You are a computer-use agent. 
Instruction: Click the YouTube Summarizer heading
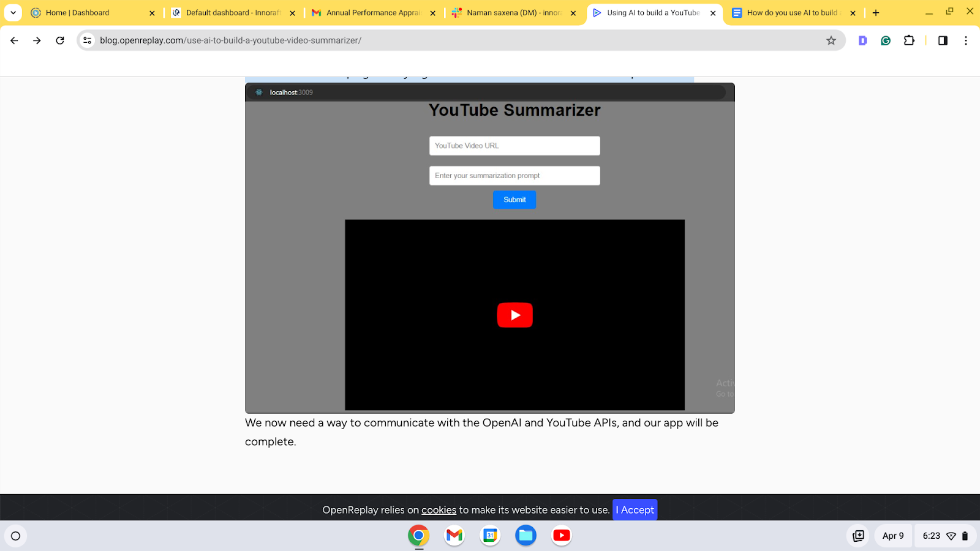(514, 110)
